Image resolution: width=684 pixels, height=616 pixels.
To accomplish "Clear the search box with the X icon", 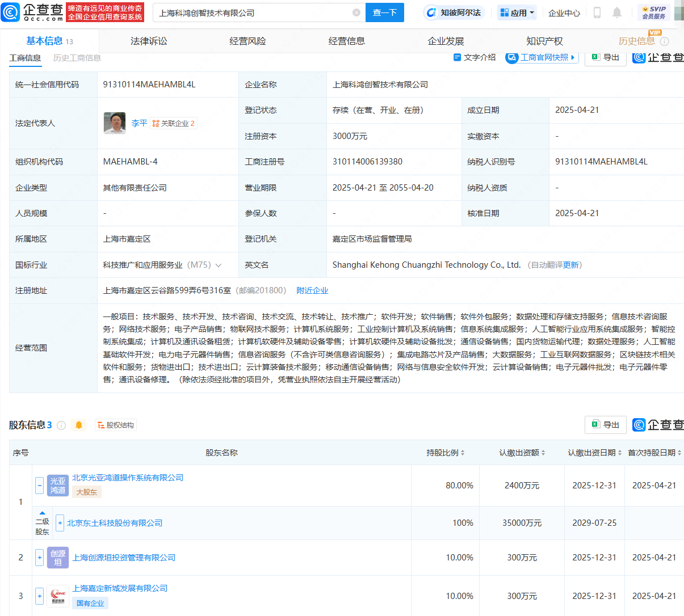I will [x=356, y=12].
